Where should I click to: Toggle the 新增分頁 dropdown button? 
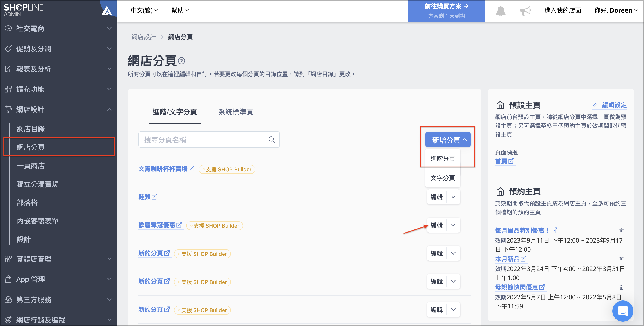pyautogui.click(x=448, y=140)
